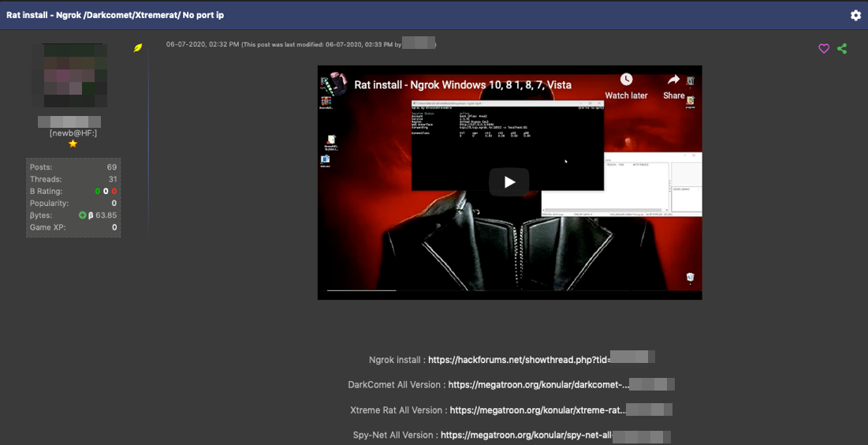Viewport: 868px width, 445px height.
Task: Open the thread settings gear icon
Action: 855,16
